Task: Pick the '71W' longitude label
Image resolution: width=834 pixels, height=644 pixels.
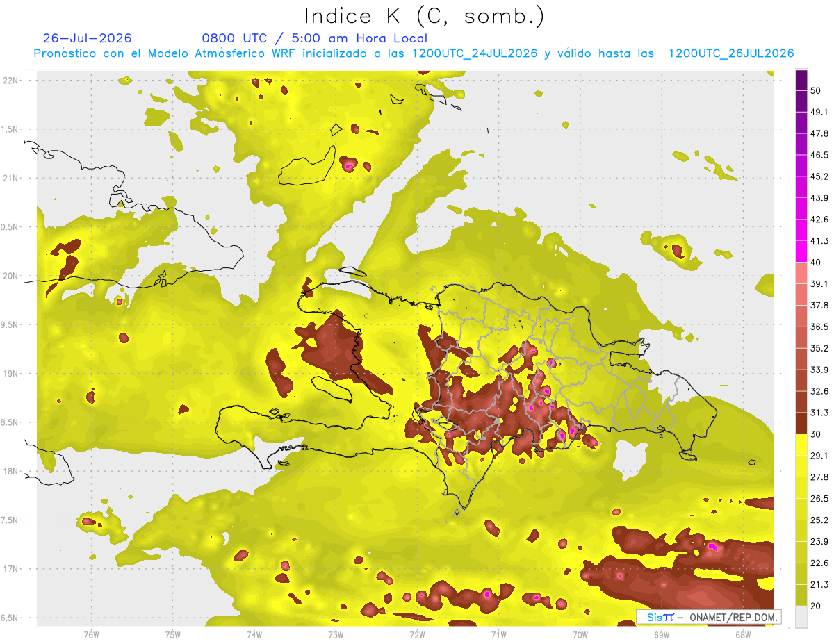Action: pyautogui.click(x=498, y=634)
